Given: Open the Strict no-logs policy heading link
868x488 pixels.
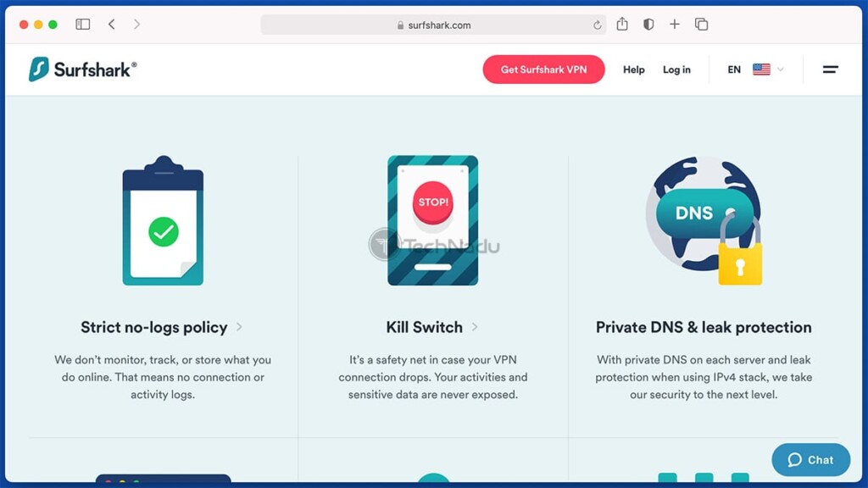Looking at the screenshot, I should (x=154, y=327).
